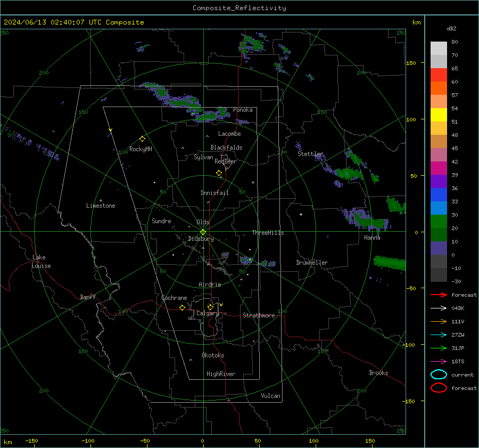Click the 31JP legend label
The height and width of the screenshot is (448, 479).
pos(458,348)
